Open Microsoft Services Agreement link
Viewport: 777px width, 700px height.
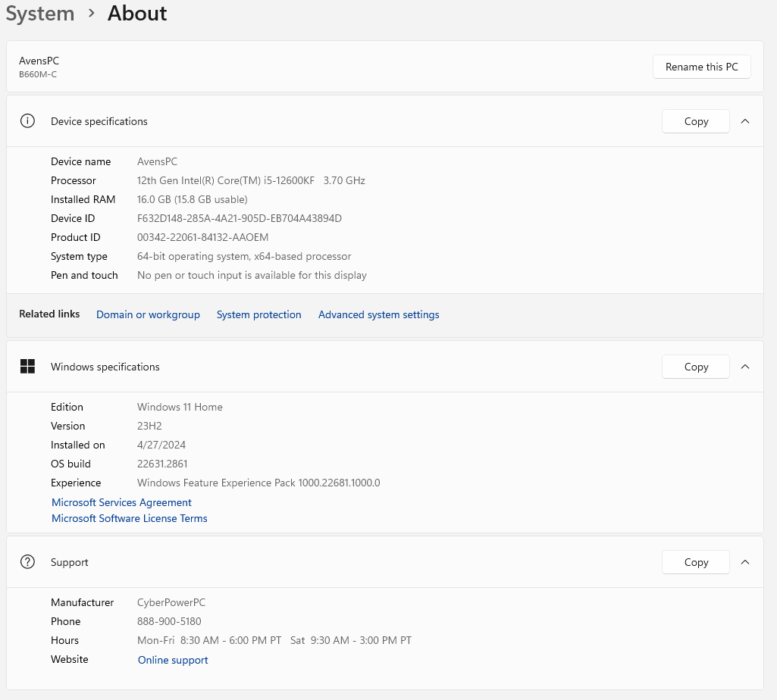click(121, 502)
